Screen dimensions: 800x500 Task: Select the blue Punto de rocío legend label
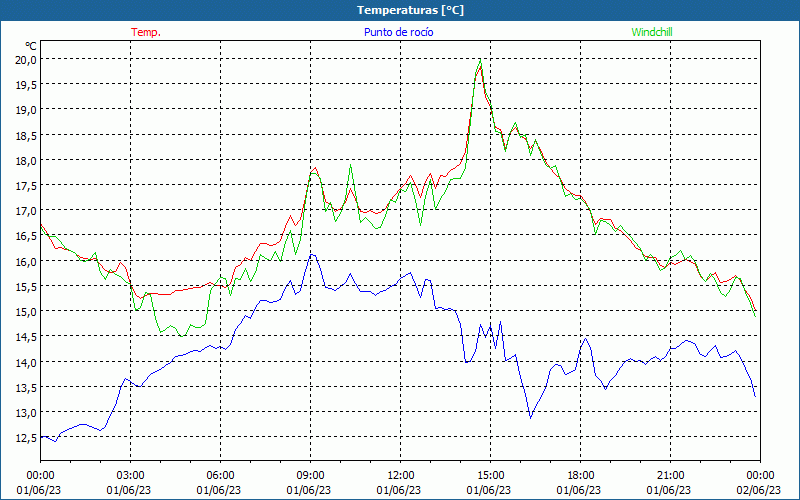398,32
